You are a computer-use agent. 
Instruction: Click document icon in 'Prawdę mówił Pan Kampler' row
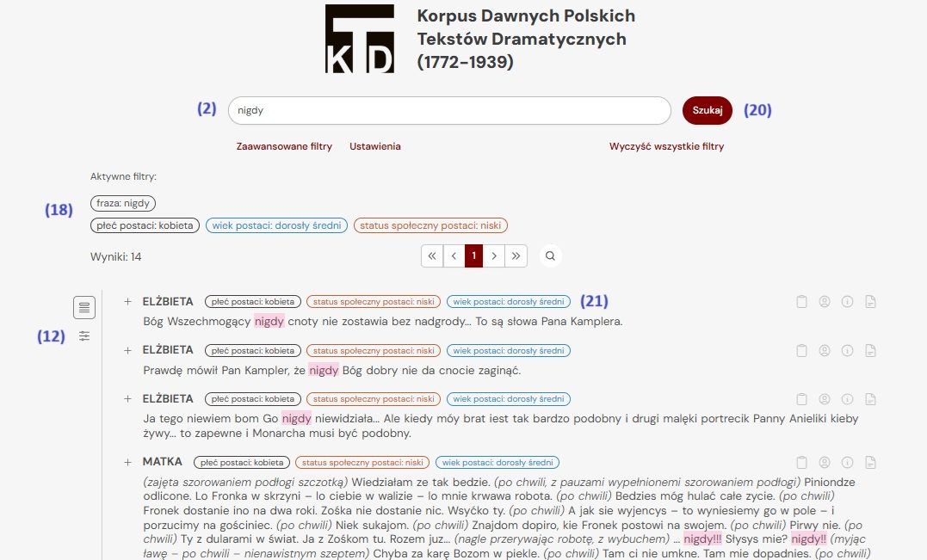[x=870, y=350]
